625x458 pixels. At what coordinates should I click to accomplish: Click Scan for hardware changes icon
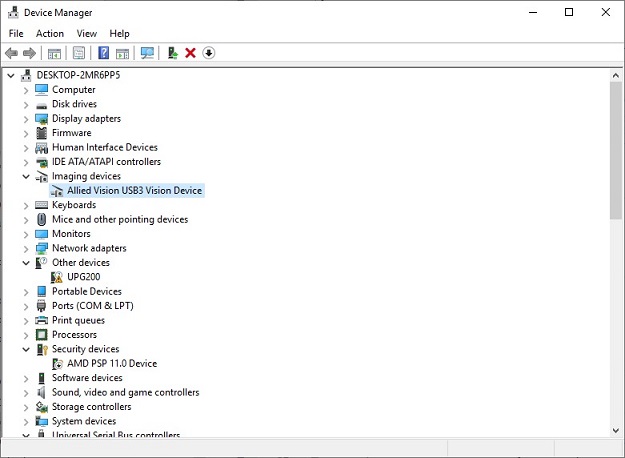pyautogui.click(x=148, y=53)
